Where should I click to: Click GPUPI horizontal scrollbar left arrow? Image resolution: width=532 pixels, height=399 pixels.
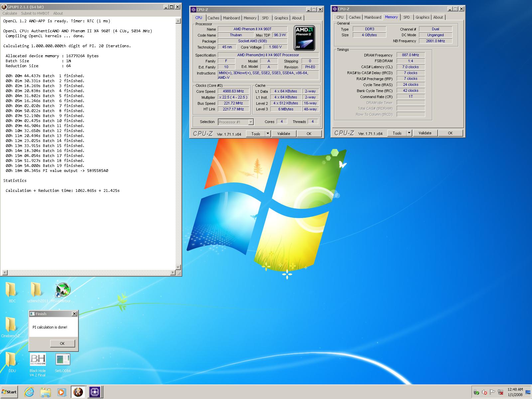pos(4,273)
